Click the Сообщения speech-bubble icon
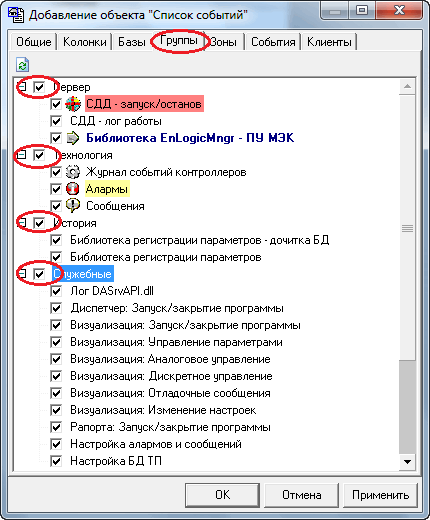Image resolution: width=430 pixels, height=520 pixels. 73,206
